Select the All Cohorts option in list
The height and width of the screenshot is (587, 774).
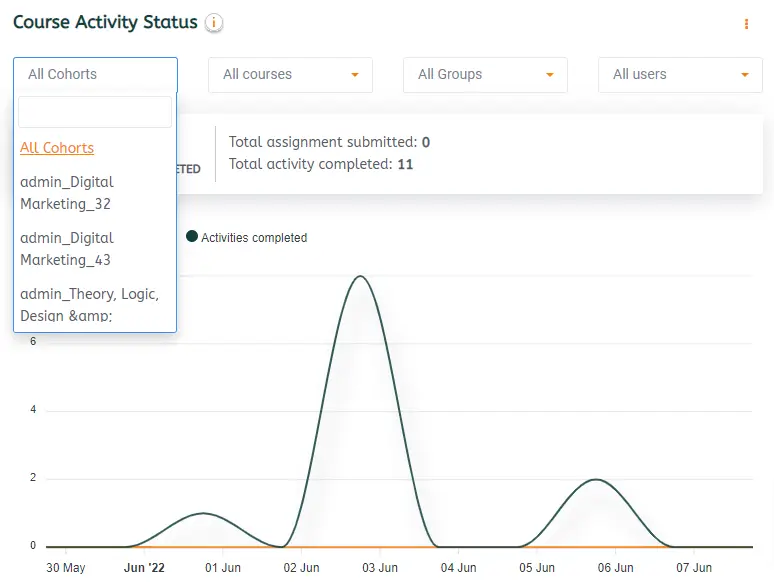(x=57, y=148)
